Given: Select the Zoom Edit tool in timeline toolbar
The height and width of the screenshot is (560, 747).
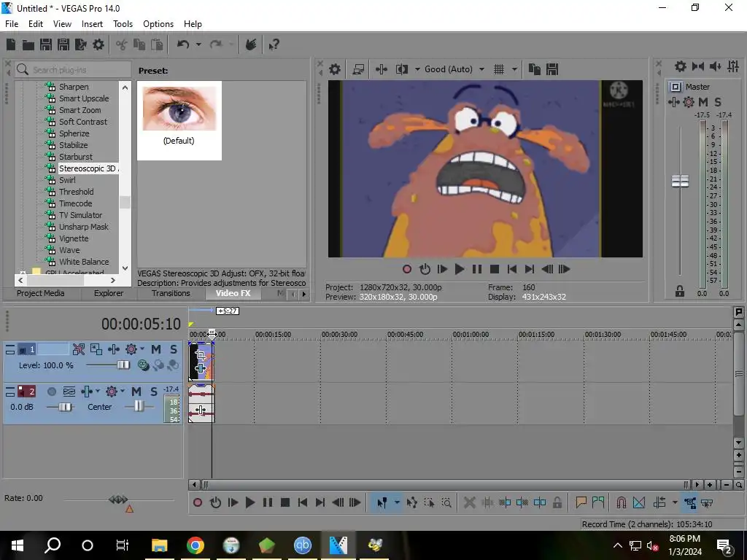Looking at the screenshot, I should (x=446, y=502).
